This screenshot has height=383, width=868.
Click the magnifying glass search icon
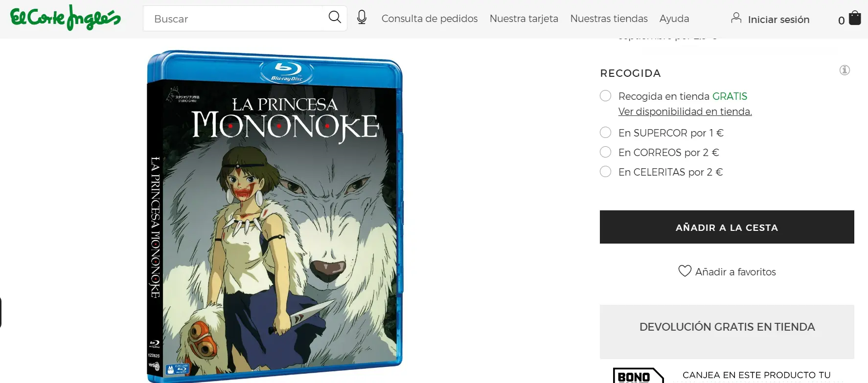335,18
